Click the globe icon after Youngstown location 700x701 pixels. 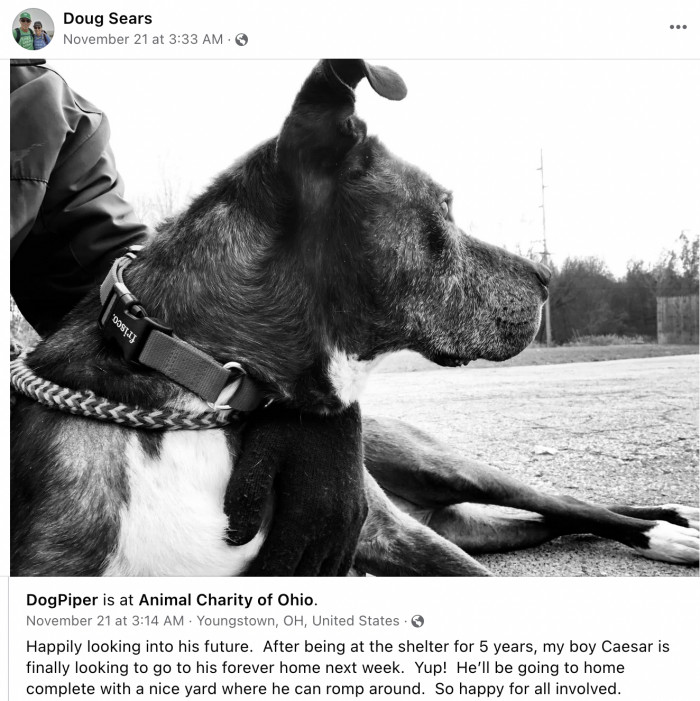(x=417, y=621)
